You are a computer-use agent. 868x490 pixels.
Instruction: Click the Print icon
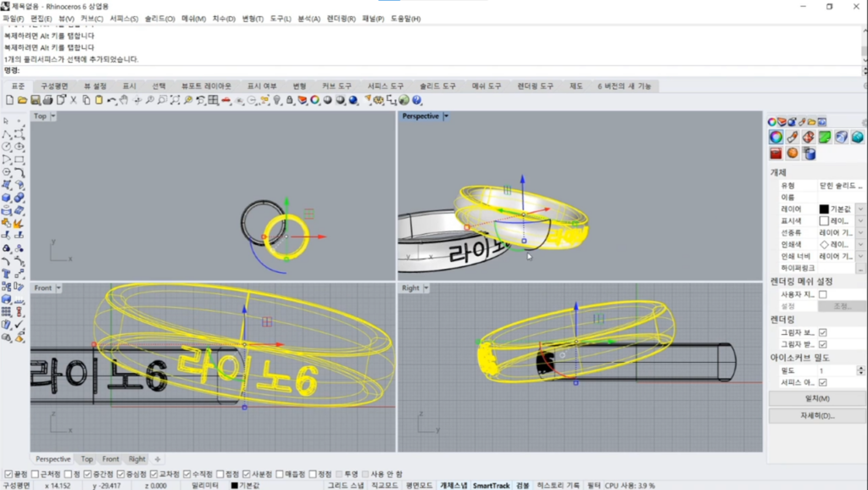click(47, 100)
